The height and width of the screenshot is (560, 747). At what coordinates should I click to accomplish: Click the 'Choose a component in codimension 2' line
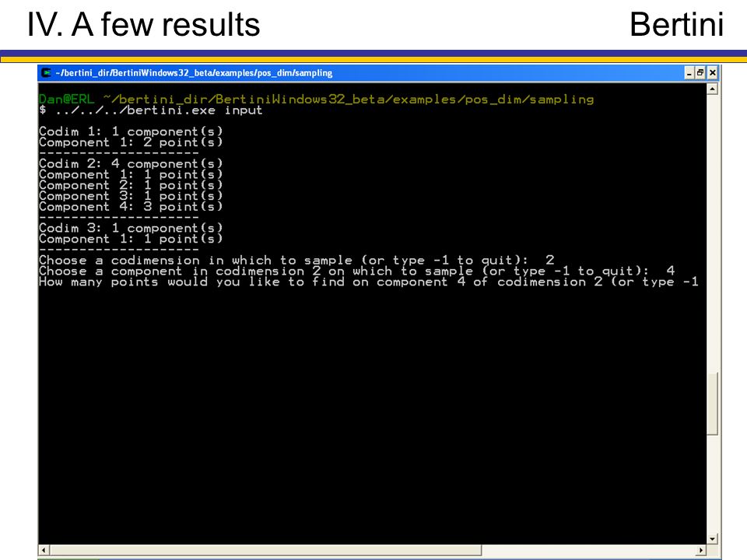tap(357, 271)
